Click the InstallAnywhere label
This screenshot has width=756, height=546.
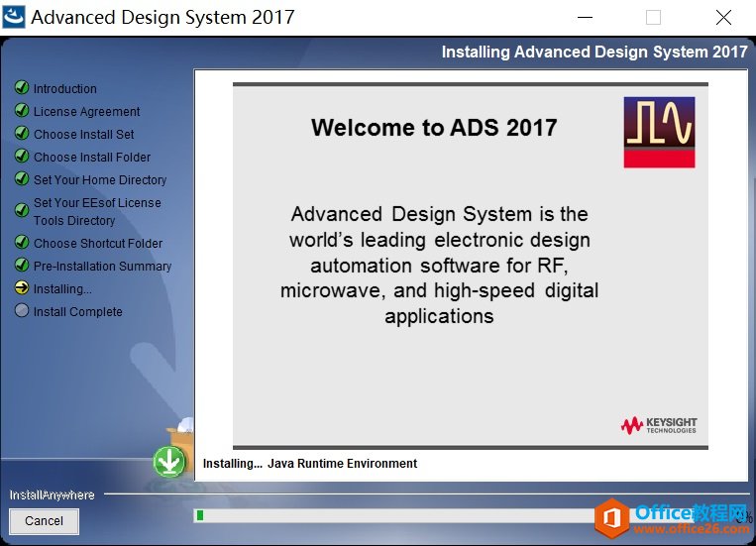point(53,494)
